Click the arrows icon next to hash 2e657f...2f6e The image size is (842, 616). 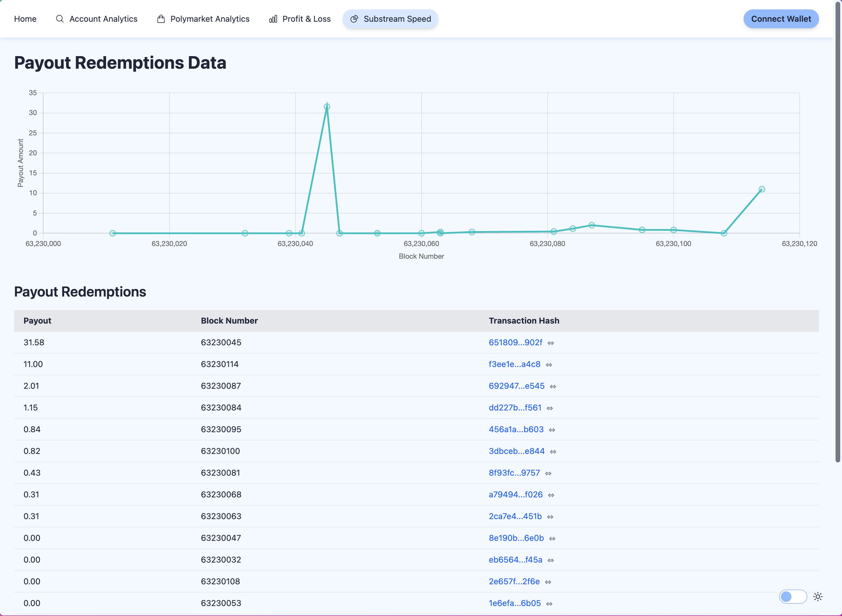(548, 582)
